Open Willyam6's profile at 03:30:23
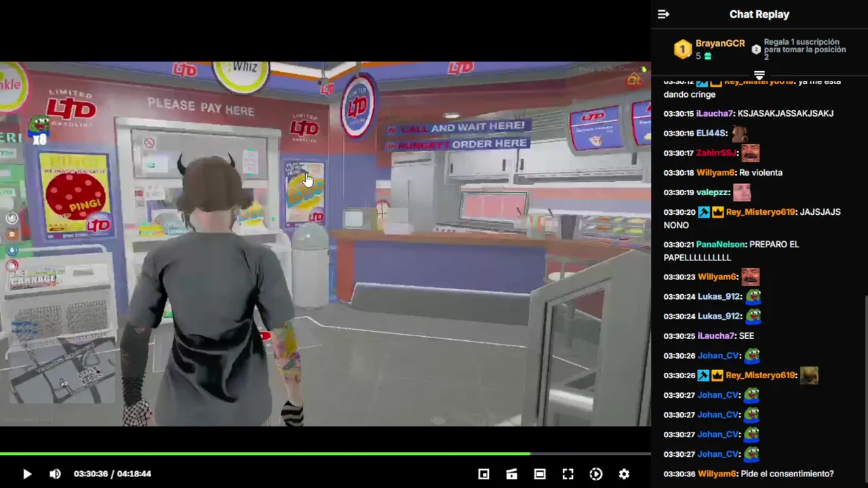Viewport: 868px width, 488px height. (717, 277)
